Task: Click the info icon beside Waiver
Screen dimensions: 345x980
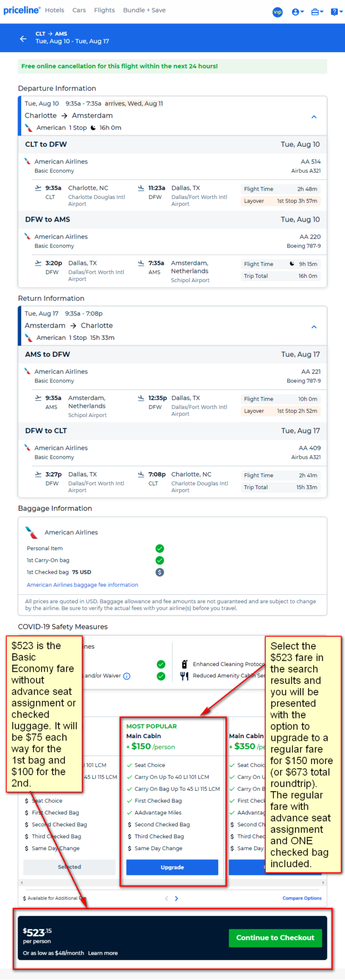Action: point(127,676)
